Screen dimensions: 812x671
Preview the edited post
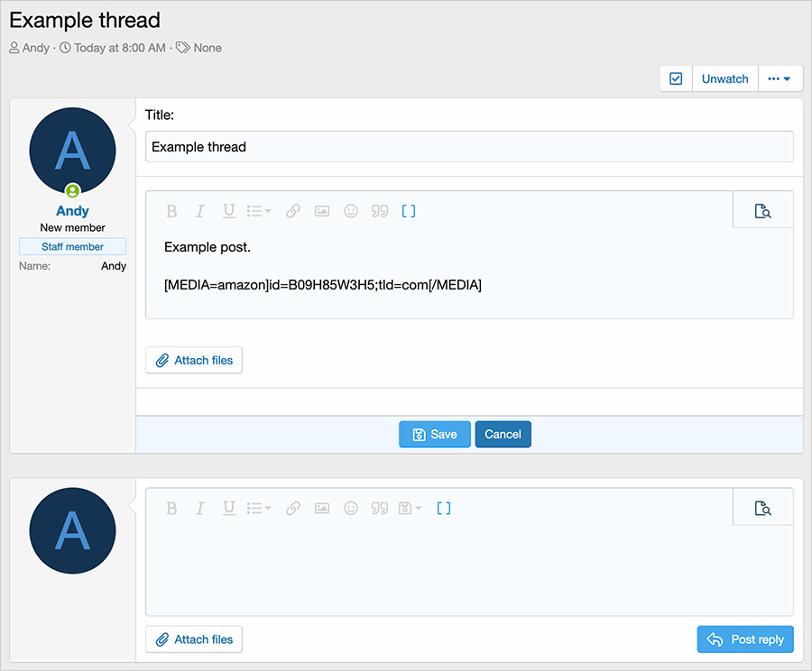(763, 211)
